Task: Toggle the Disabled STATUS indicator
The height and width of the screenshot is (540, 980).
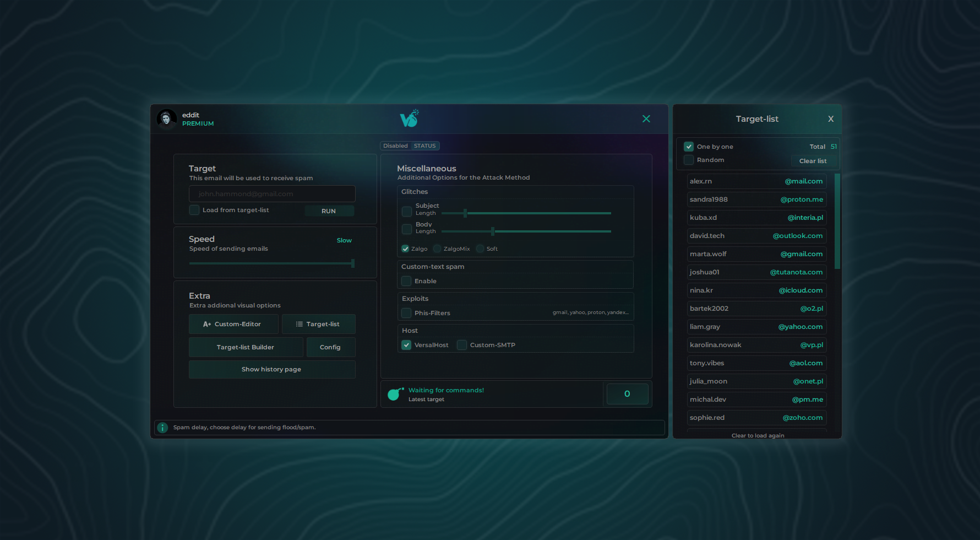Action: click(410, 145)
